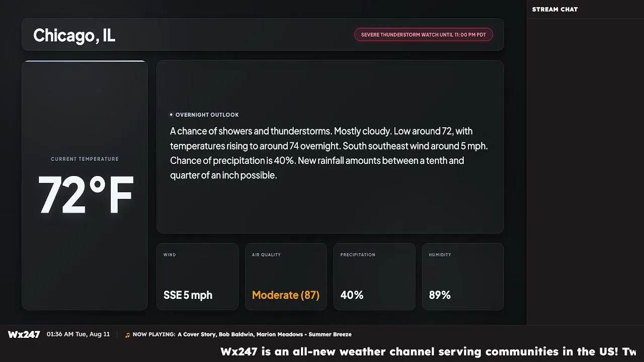This screenshot has width=644, height=362.
Task: Click the music note icon beside Now Playing
Action: [x=127, y=335]
